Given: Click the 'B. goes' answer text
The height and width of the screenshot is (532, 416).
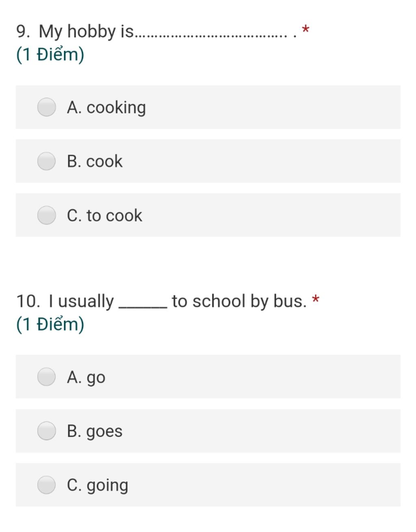Looking at the screenshot, I should coord(95,431).
